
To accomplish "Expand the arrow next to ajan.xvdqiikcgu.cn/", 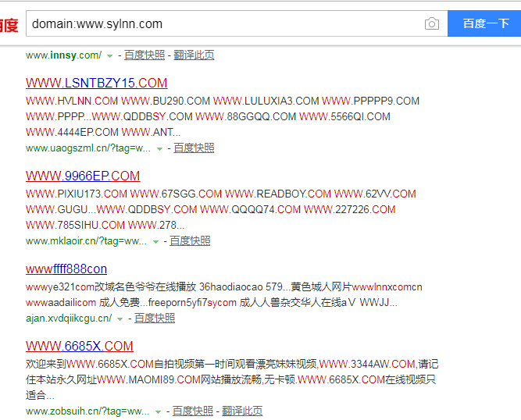I will (120, 319).
